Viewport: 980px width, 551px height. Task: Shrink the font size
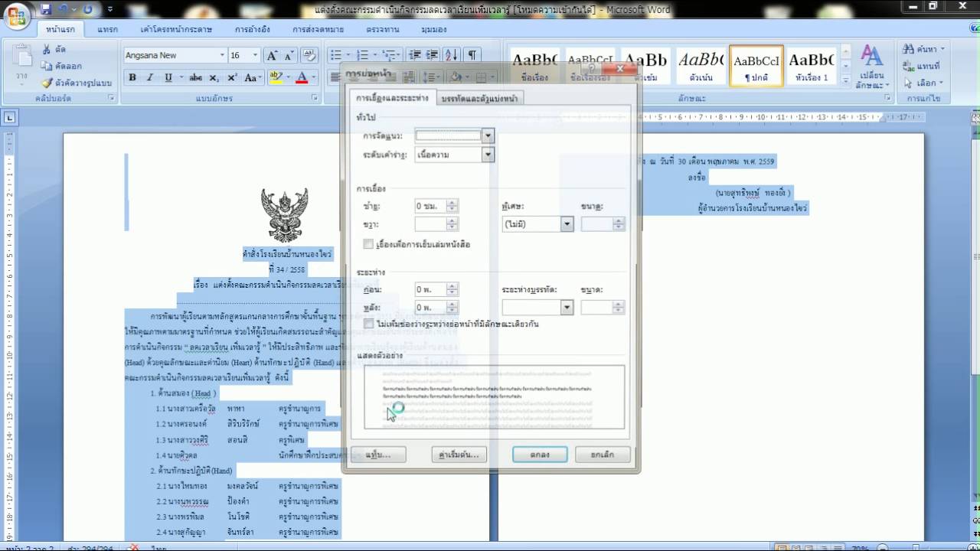coord(289,55)
